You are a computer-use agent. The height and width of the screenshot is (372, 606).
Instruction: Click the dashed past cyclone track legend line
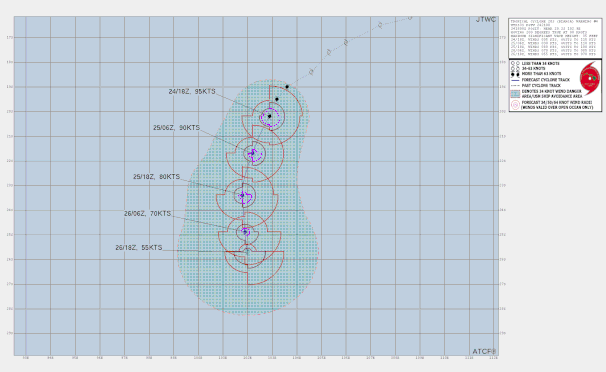pyautogui.click(x=515, y=85)
